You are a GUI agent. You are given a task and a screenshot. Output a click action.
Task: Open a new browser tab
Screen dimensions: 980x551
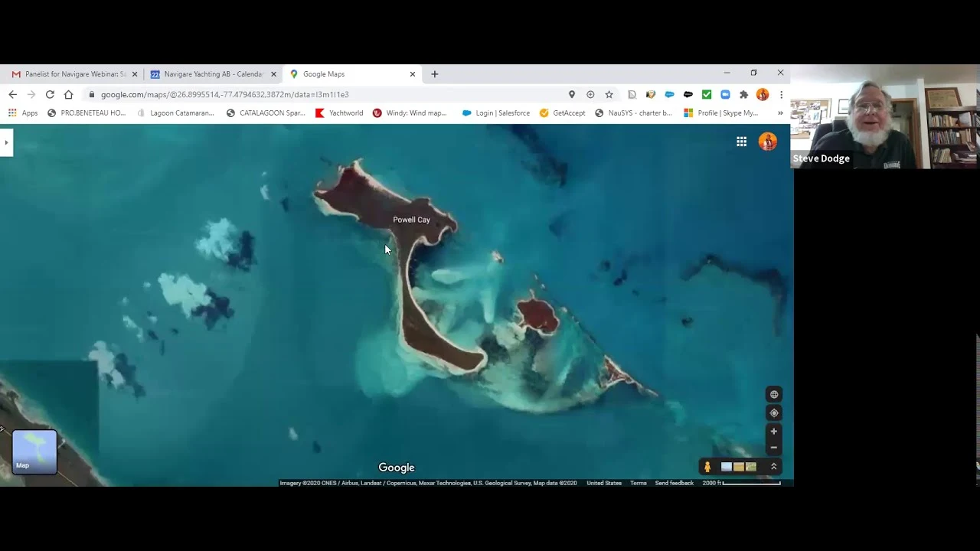434,74
